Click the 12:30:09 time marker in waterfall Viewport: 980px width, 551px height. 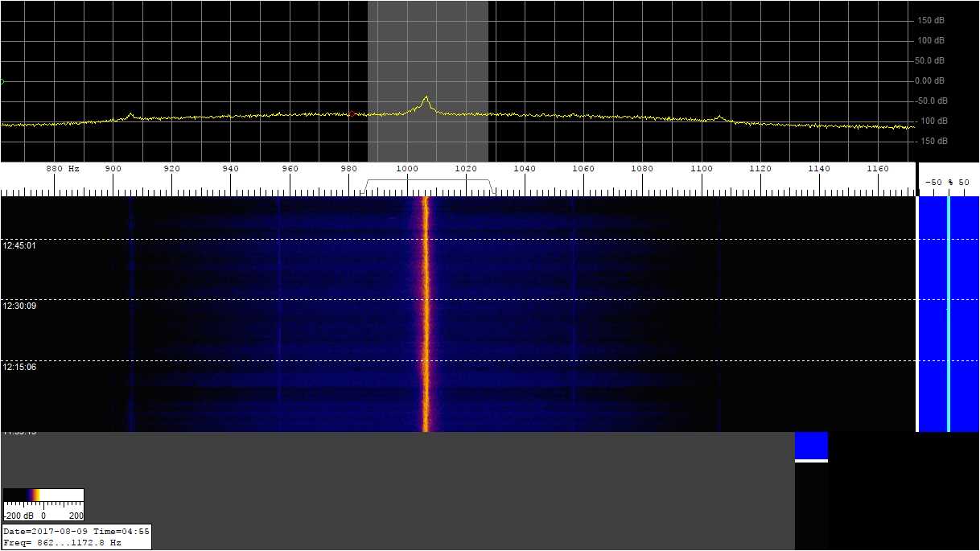[x=20, y=306]
